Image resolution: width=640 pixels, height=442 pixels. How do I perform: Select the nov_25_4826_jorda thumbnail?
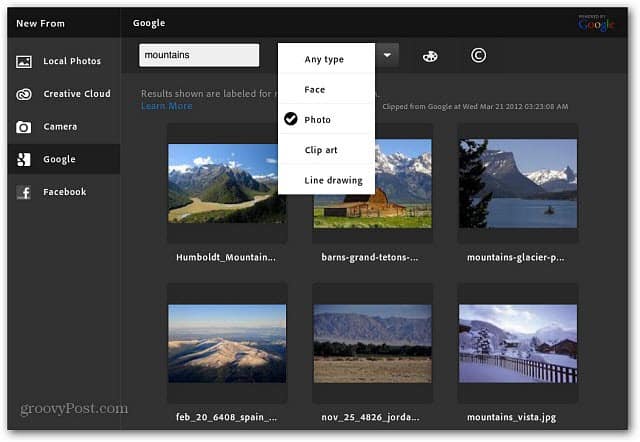(372, 344)
